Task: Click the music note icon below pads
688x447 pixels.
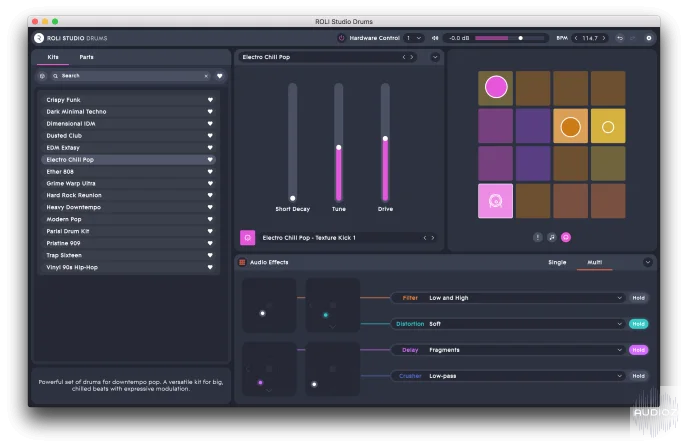Action: pos(552,237)
